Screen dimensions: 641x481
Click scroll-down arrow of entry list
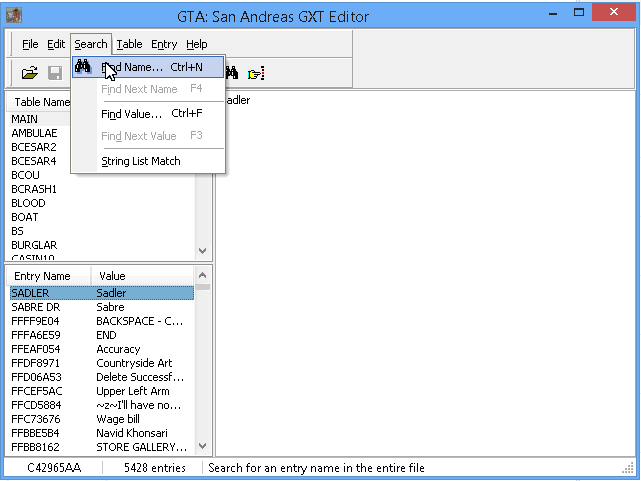tap(202, 446)
